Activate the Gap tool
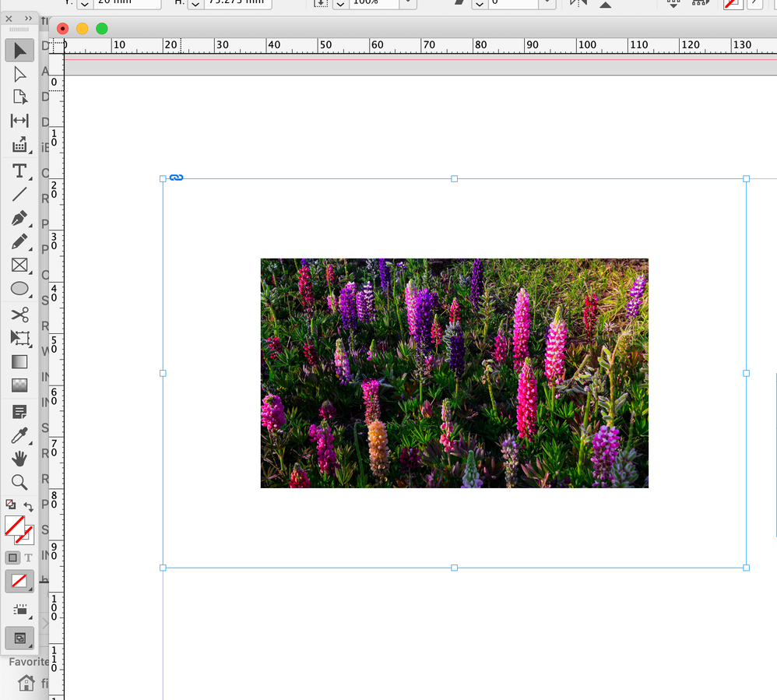 point(19,121)
